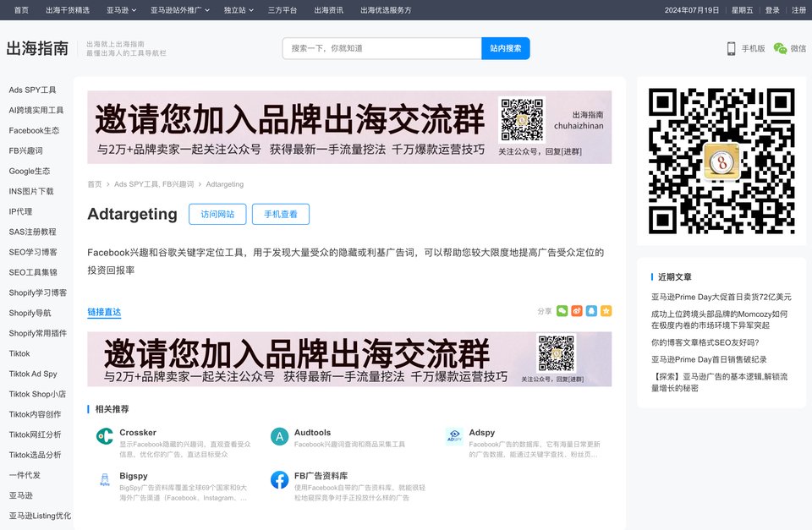This screenshot has height=530, width=812.
Task: Open 三方平台 menu item
Action: click(x=283, y=10)
